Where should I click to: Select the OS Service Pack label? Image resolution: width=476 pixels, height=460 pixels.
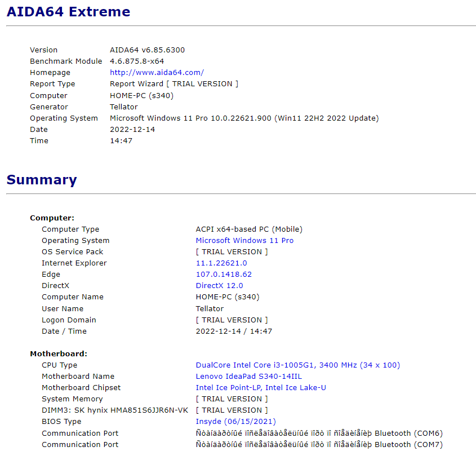[x=72, y=252]
